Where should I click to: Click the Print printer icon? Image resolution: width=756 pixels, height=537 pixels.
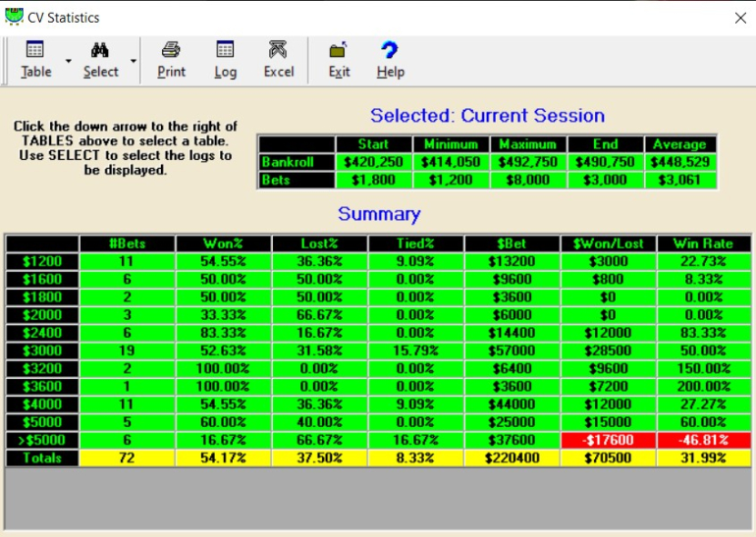(171, 50)
